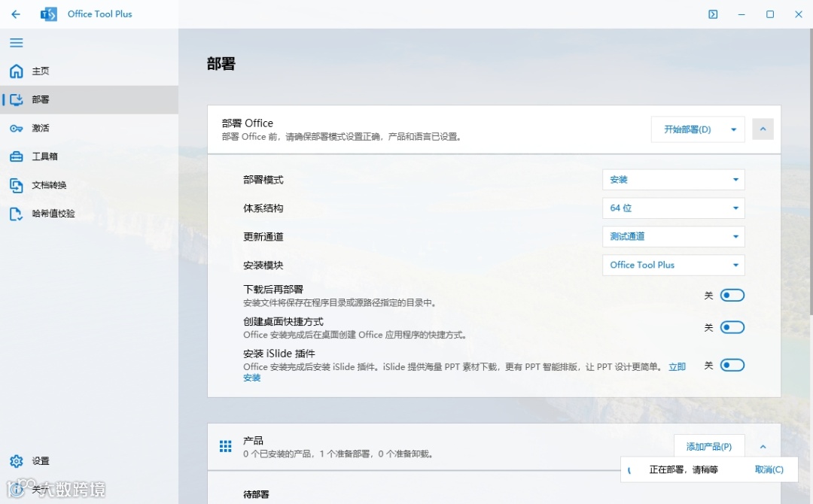Collapse the 产品 section chevron
Viewport: 813px width, 504px height.
763,447
